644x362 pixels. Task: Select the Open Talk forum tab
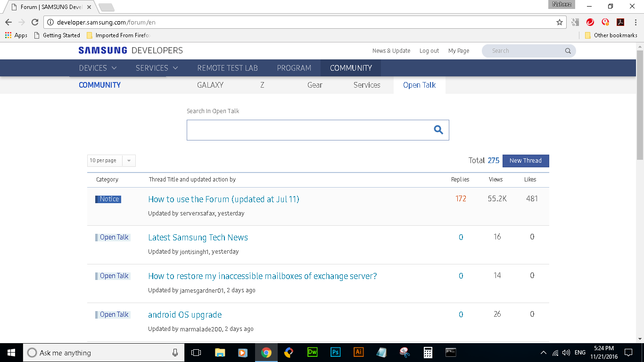coord(419,85)
